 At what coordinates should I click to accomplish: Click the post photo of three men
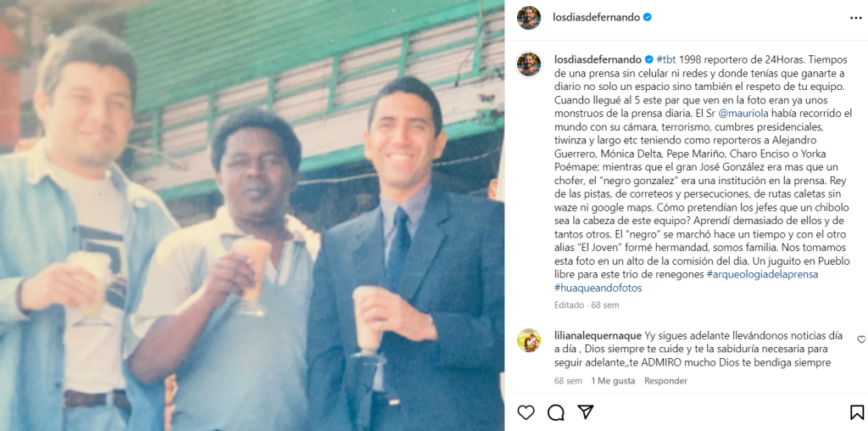click(x=252, y=215)
